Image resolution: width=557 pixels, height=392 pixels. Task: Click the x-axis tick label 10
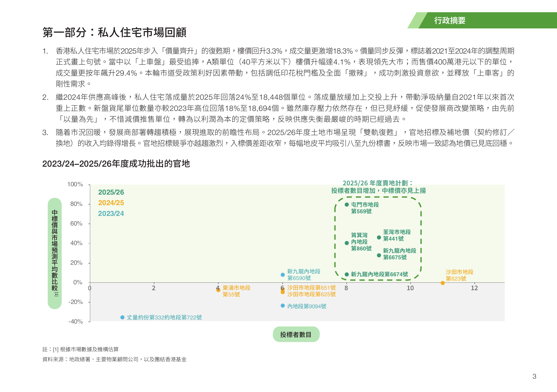point(410,288)
